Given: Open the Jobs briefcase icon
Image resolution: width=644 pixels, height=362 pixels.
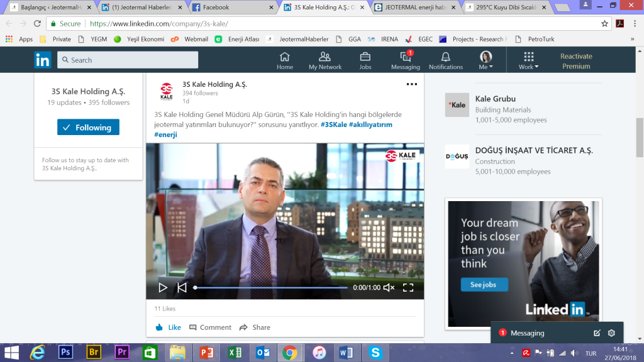Looking at the screenshot, I should pyautogui.click(x=365, y=60).
